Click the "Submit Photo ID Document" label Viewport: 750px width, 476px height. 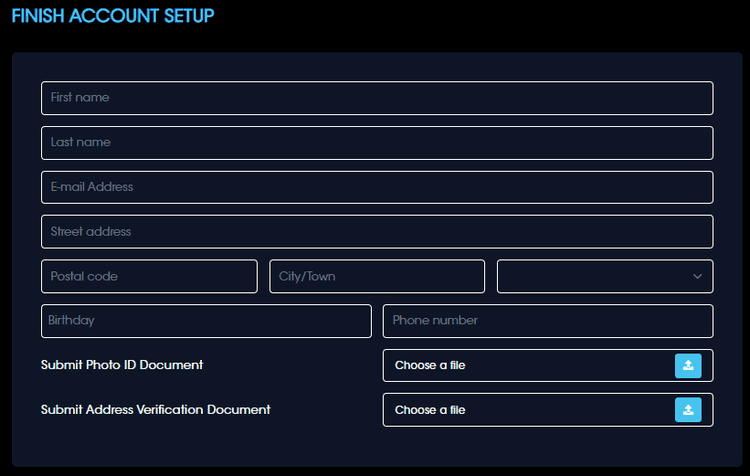point(122,365)
